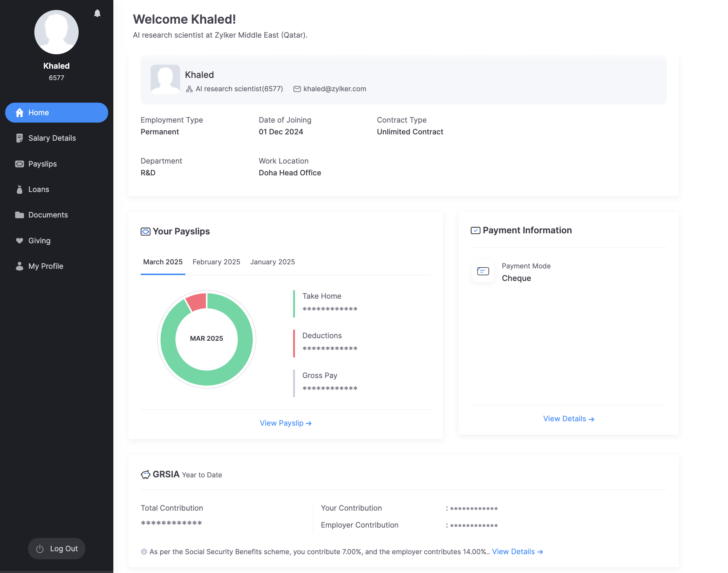Click the My Profile person icon

[x=20, y=266]
